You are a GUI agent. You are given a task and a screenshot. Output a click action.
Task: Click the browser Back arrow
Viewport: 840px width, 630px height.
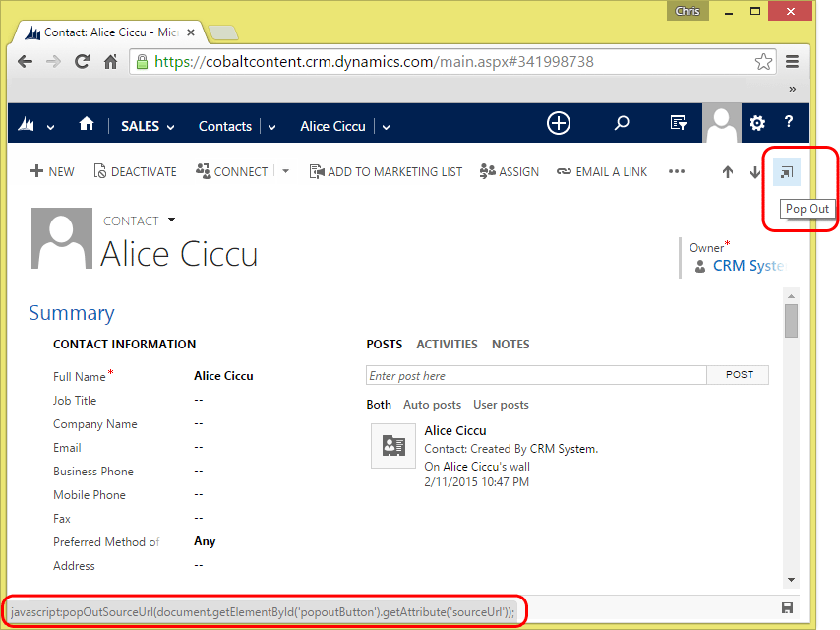point(26,62)
